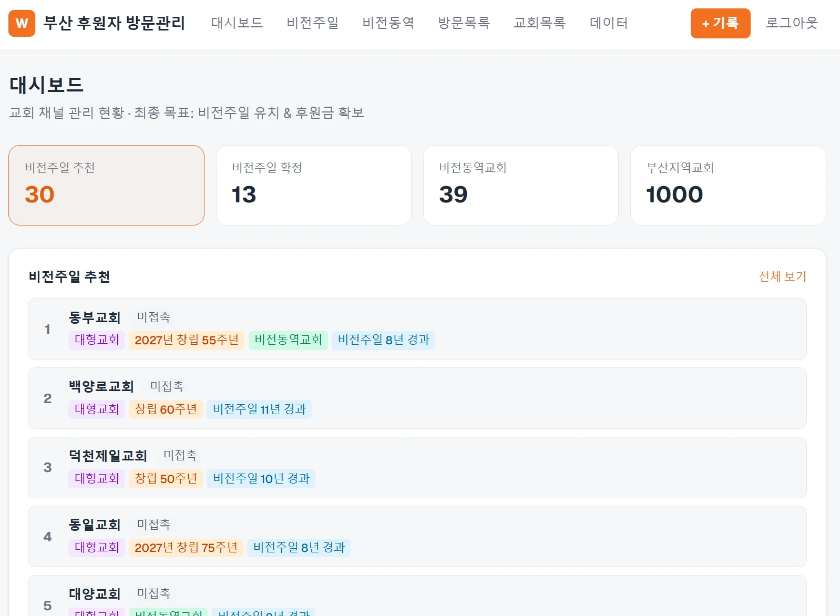
Task: Click the green 비전동역교회 tag on 동부교회
Action: tap(288, 340)
